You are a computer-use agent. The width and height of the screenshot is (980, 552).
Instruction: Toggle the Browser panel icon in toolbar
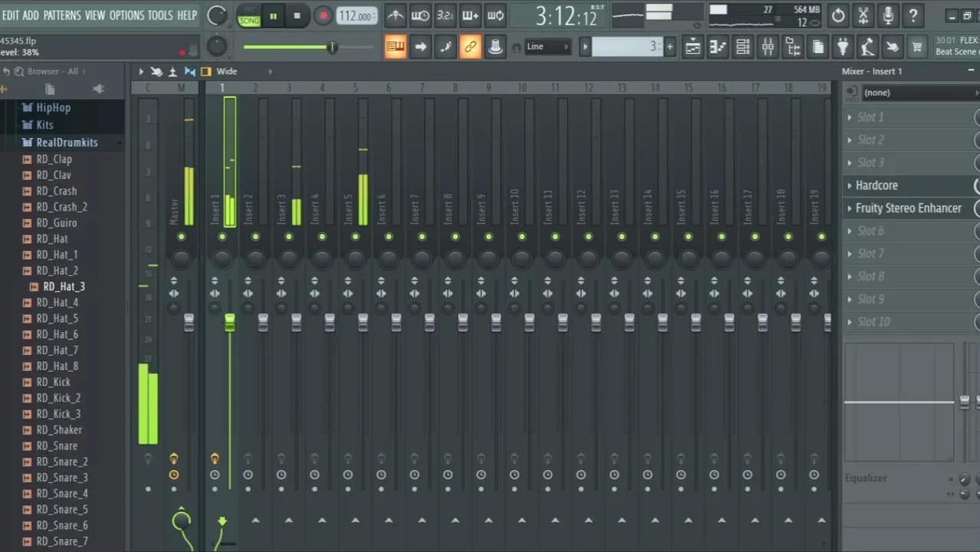tap(793, 48)
